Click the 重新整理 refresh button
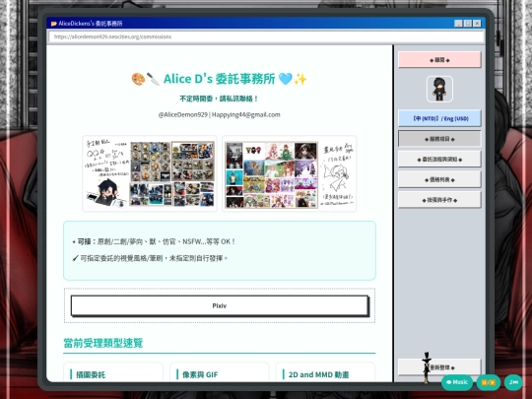The height and width of the screenshot is (399, 532). point(439,367)
